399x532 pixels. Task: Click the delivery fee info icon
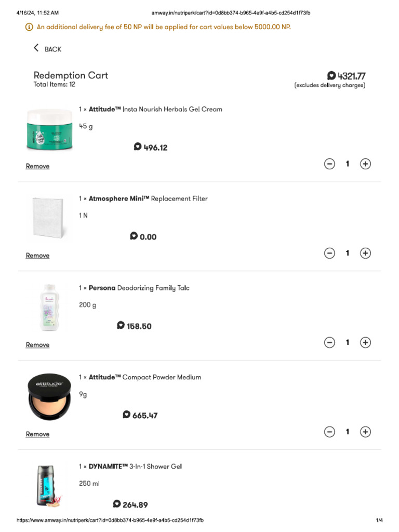tap(29, 27)
